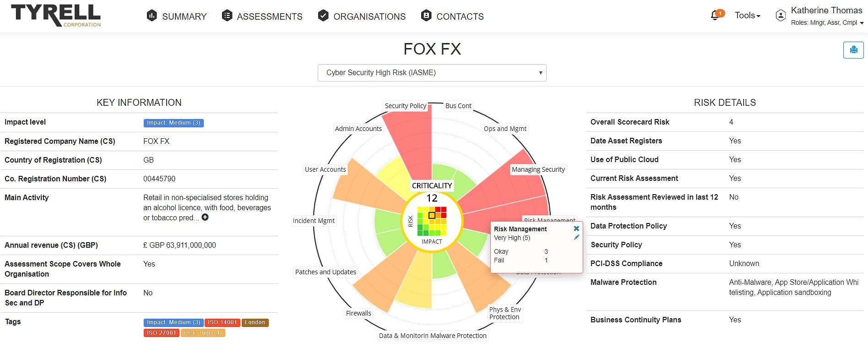Screen dimensions: 868x348
Task: Click the Summary hexagon icon
Action: point(152,16)
